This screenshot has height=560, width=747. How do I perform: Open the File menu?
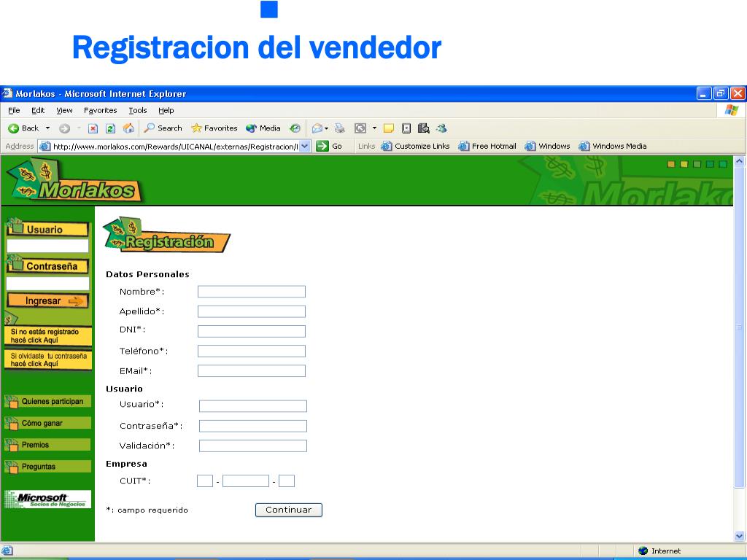(x=14, y=111)
